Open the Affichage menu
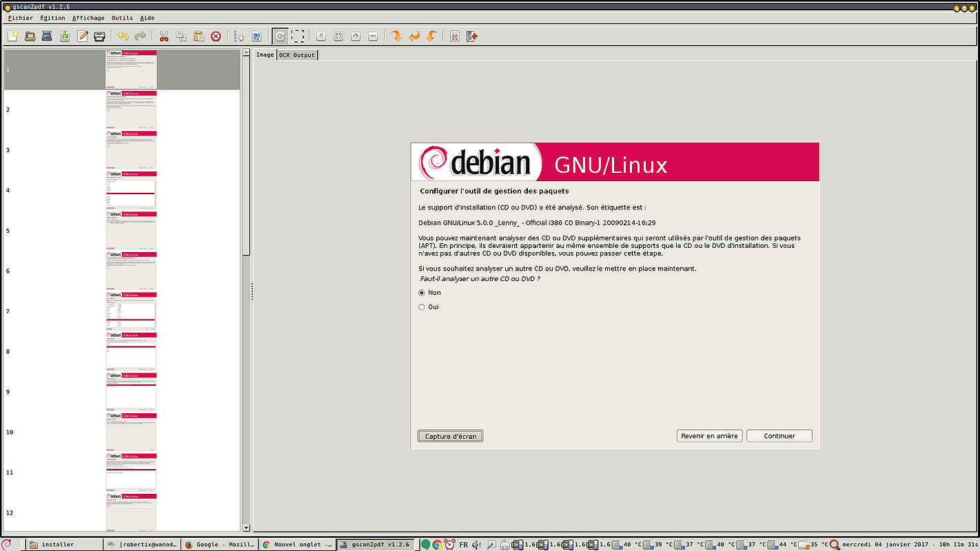980x551 pixels. click(88, 18)
